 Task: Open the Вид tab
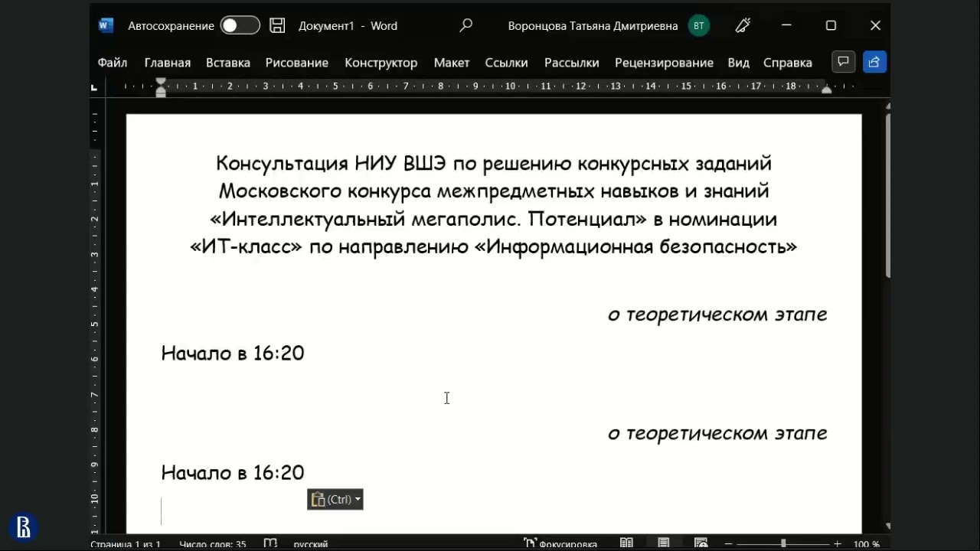pos(739,63)
